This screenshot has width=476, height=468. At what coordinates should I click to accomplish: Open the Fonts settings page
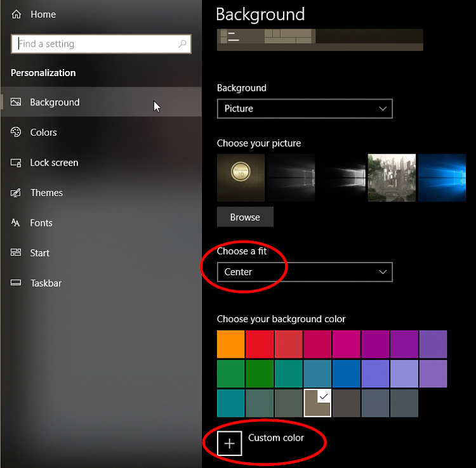click(x=102, y=223)
